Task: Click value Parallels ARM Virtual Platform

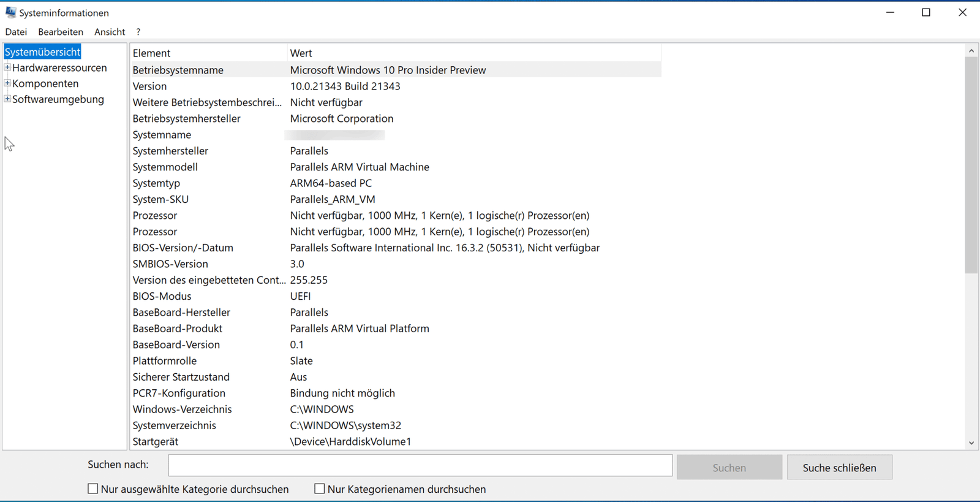Action: click(360, 329)
